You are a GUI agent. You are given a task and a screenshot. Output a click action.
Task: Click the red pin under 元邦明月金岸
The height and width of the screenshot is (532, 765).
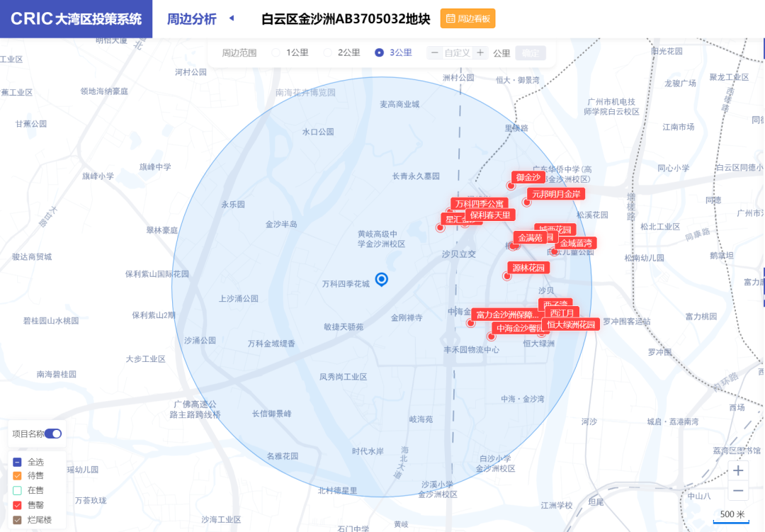pyautogui.click(x=526, y=202)
